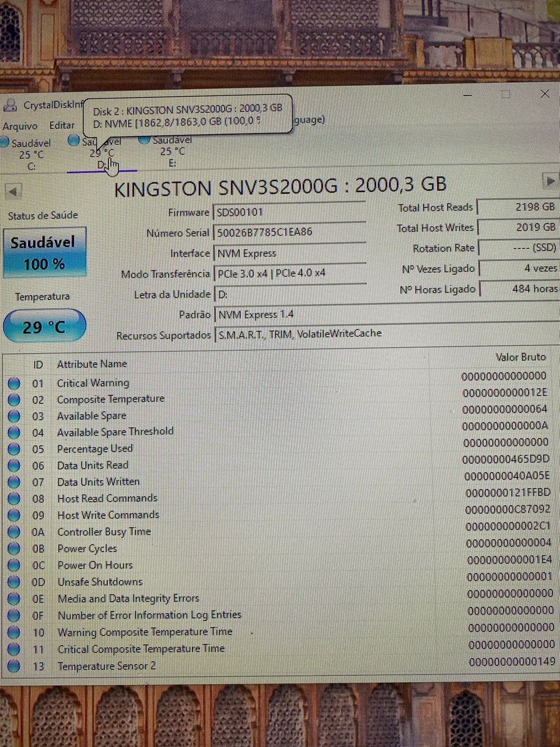Viewport: 560px width, 747px height.
Task: Click status circle of Power On Hours row
Action: click(14, 566)
